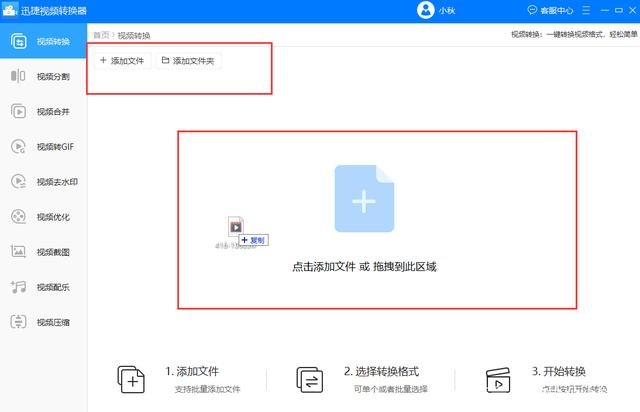Minimize the converter window
The image size is (640, 412).
coord(604,10)
